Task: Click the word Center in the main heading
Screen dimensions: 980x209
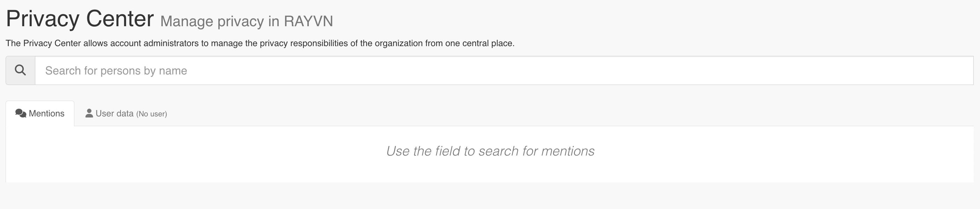Action: [120, 18]
